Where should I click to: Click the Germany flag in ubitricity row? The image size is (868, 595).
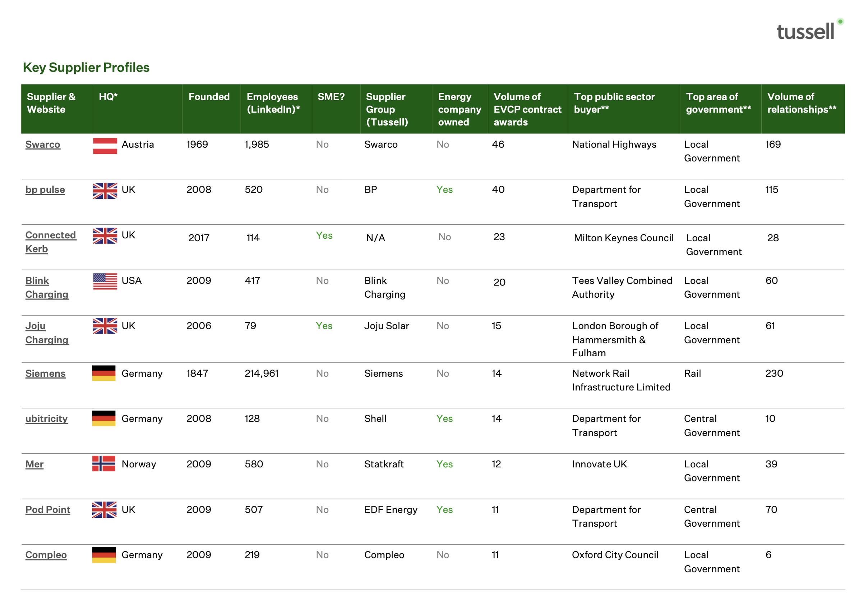(104, 418)
